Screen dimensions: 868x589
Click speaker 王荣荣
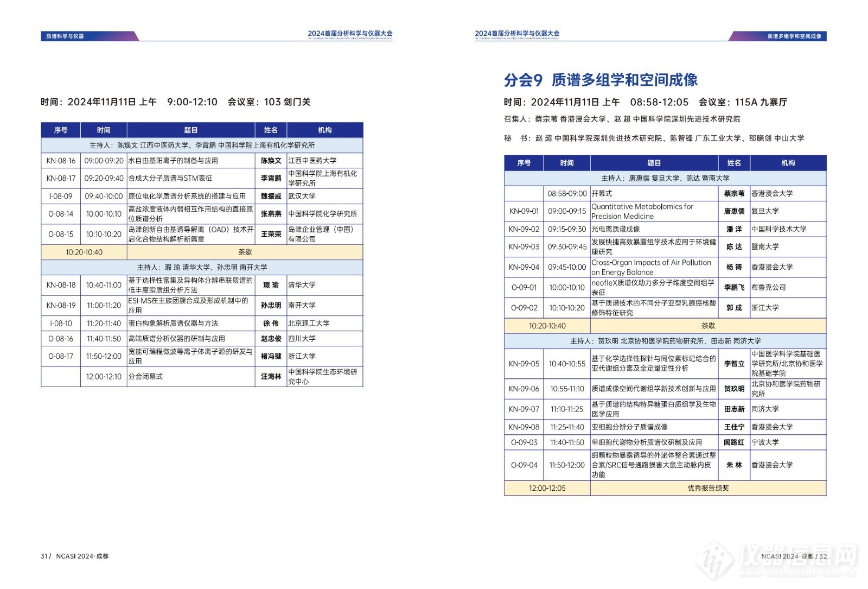click(x=271, y=234)
